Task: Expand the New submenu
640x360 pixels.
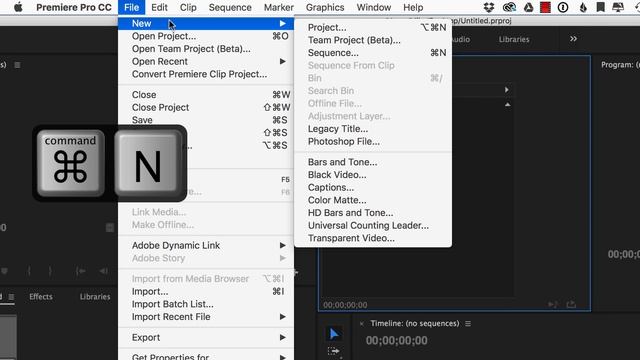Action: pyautogui.click(x=206, y=24)
